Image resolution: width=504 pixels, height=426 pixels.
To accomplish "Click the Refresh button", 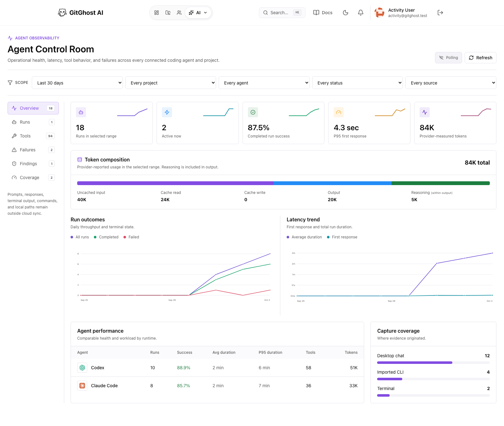I will pos(480,58).
